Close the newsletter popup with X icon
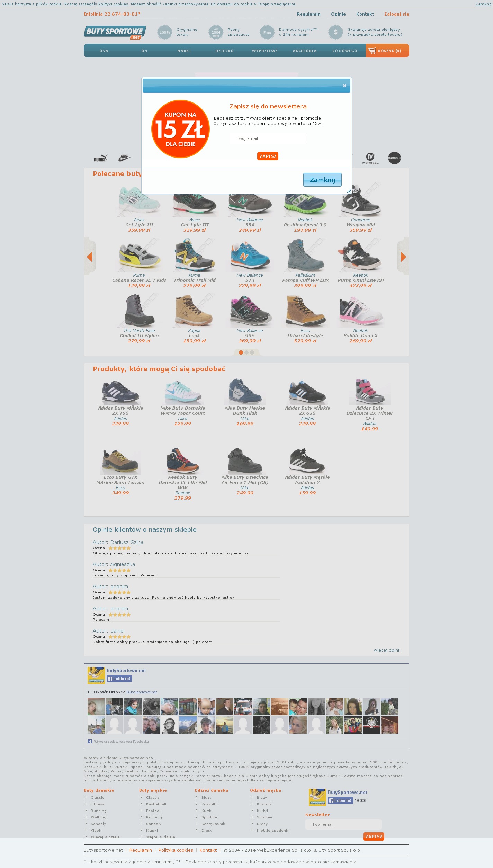Screen dimensions: 493x868 click(x=344, y=86)
